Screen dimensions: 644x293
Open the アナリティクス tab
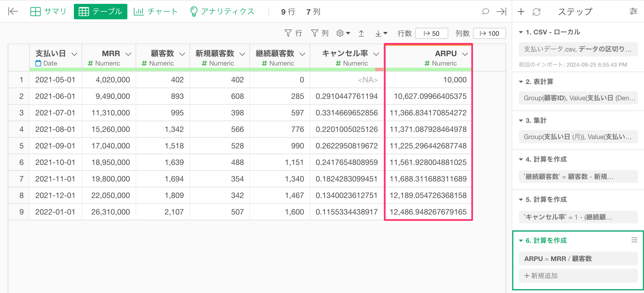click(222, 11)
